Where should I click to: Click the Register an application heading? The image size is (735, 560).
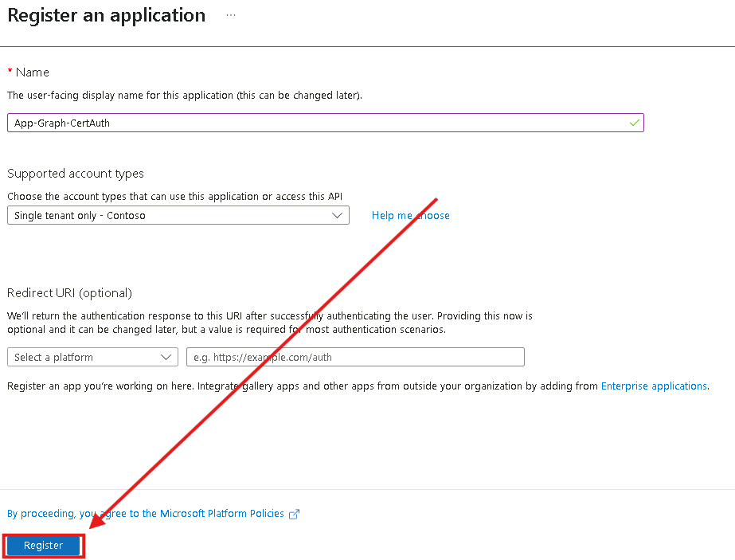coord(107,15)
